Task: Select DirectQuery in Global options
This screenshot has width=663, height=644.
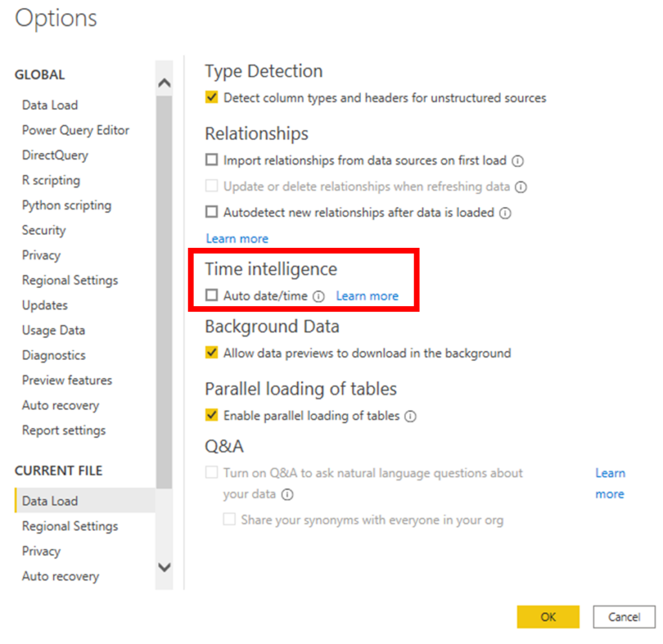Action: click(x=55, y=155)
